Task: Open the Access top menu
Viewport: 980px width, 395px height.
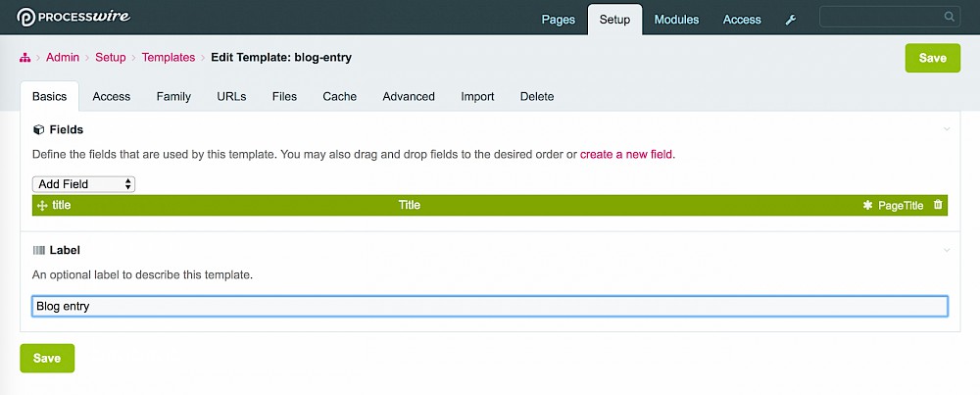Action: pyautogui.click(x=742, y=20)
